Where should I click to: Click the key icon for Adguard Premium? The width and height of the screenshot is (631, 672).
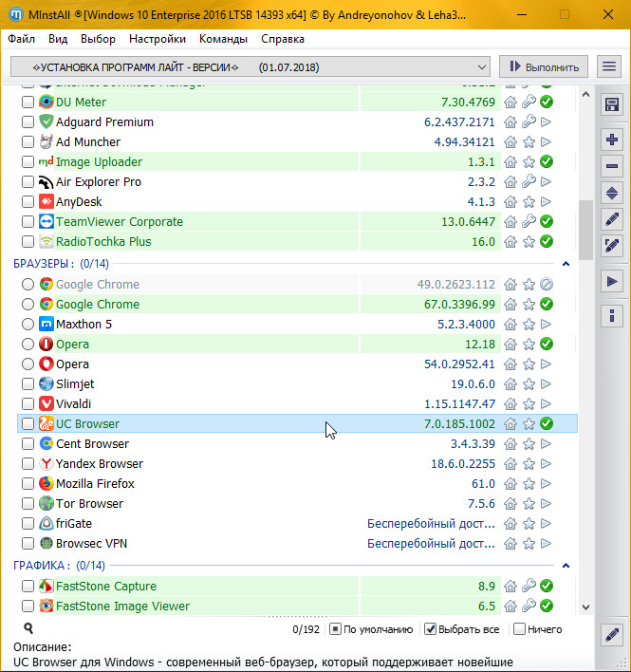point(529,121)
